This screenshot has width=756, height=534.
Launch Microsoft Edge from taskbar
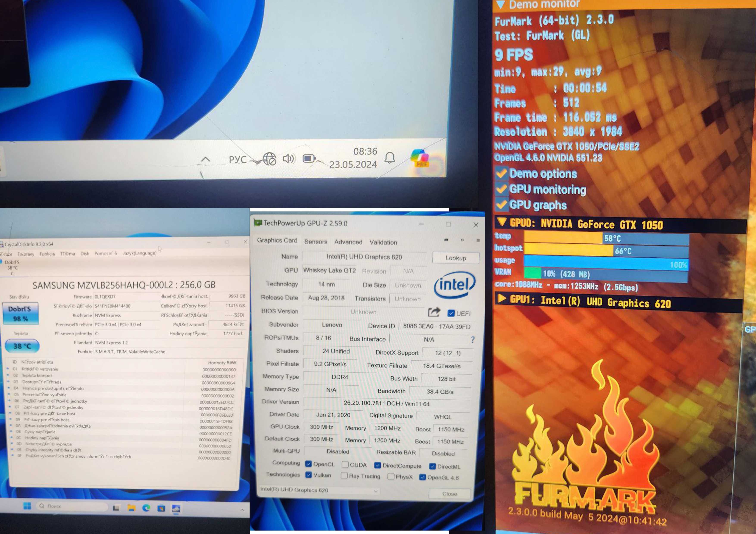146,508
